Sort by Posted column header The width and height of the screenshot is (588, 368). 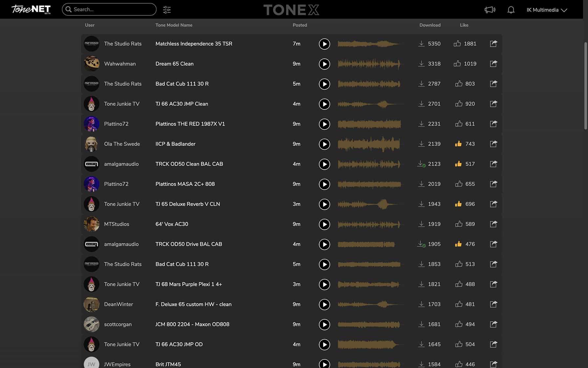(x=300, y=25)
